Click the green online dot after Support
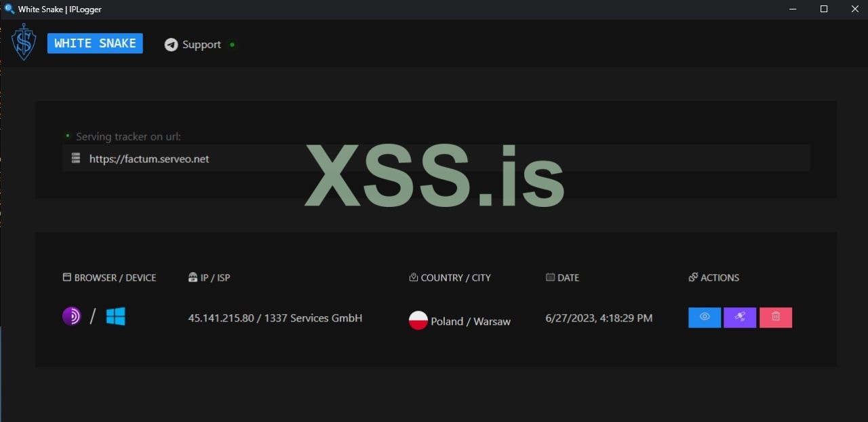Screen dimensions: 868x422 tap(233, 45)
